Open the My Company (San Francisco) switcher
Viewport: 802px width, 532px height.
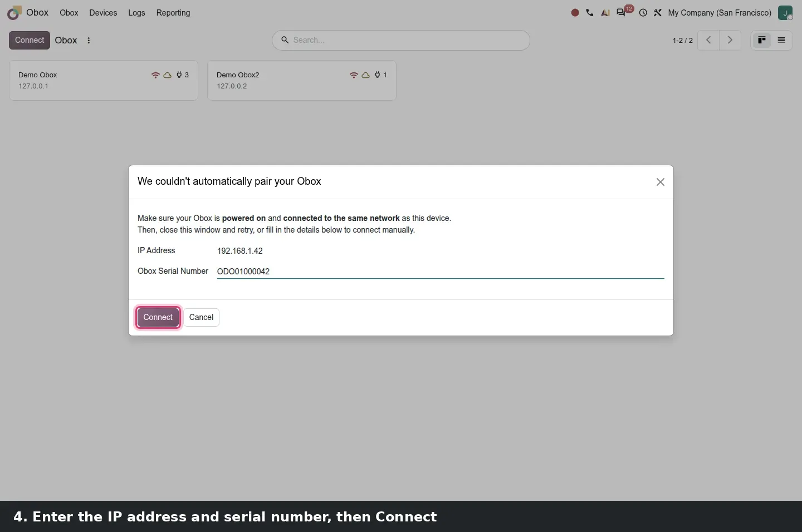720,13
